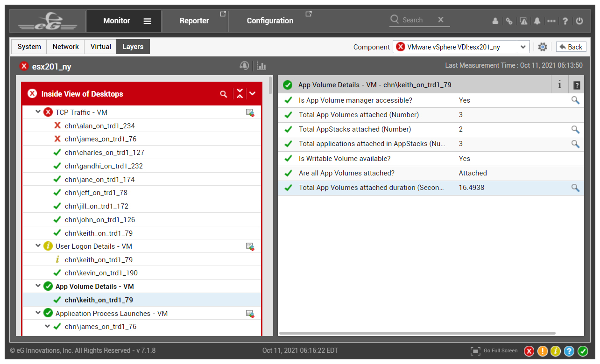600x364 pixels.
Task: Click the Go Full Screen icon
Action: pos(475,351)
